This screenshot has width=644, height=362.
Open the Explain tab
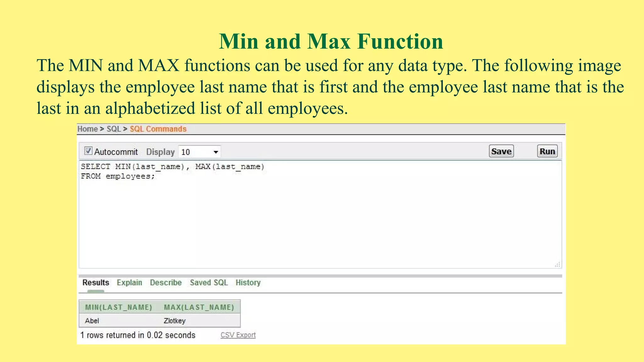(130, 282)
